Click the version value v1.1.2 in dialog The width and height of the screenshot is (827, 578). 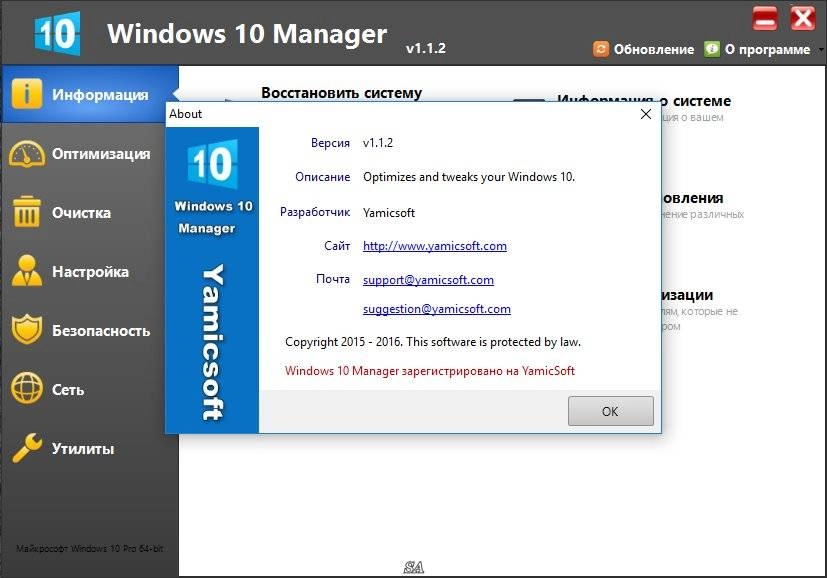[x=378, y=143]
